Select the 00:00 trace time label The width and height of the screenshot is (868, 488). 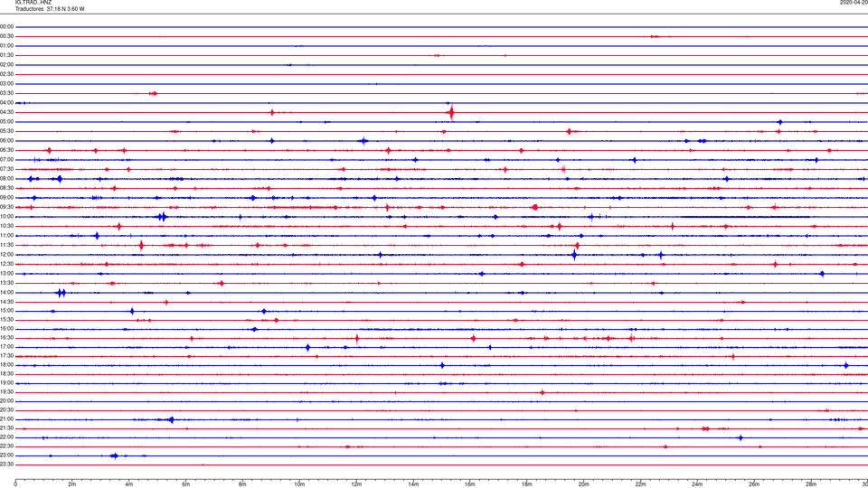tap(7, 26)
